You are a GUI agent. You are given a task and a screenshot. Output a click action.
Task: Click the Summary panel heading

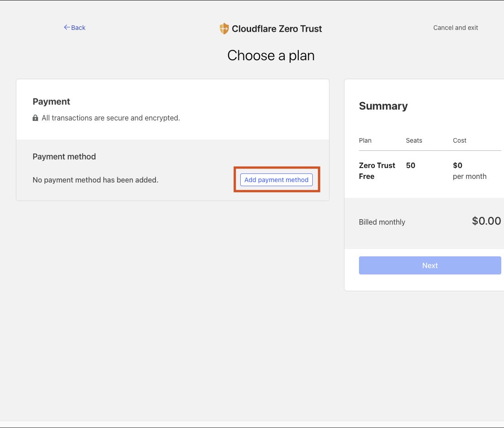point(383,106)
